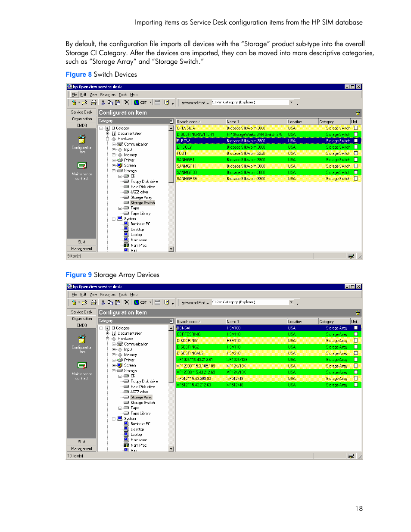Open the CI Per Category dropdown in Figure 8
Viewport: 411px width, 532px height.
click(x=291, y=103)
